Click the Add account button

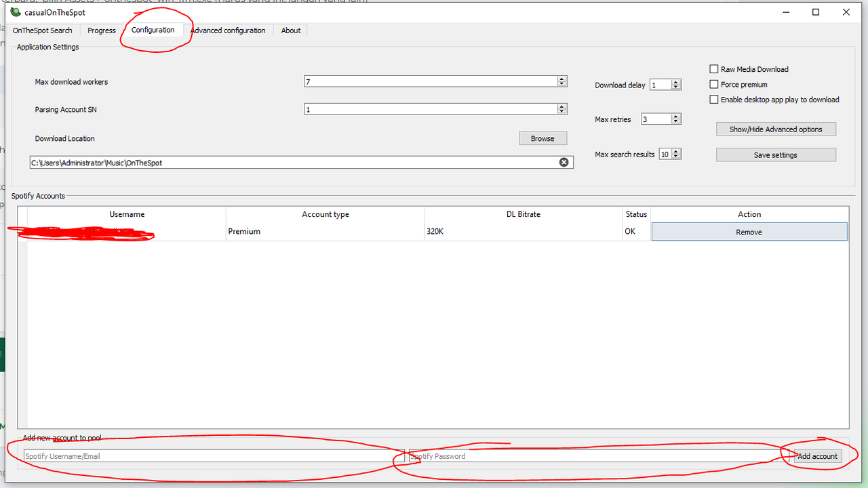(817, 456)
